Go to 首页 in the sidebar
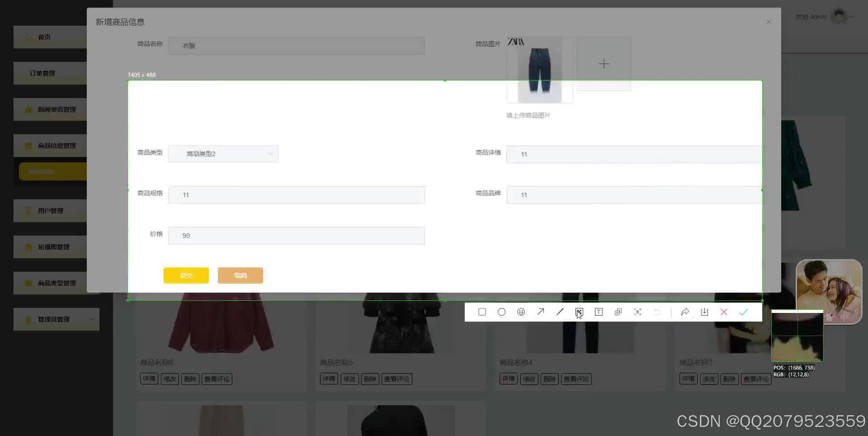The image size is (868, 436). (x=50, y=37)
